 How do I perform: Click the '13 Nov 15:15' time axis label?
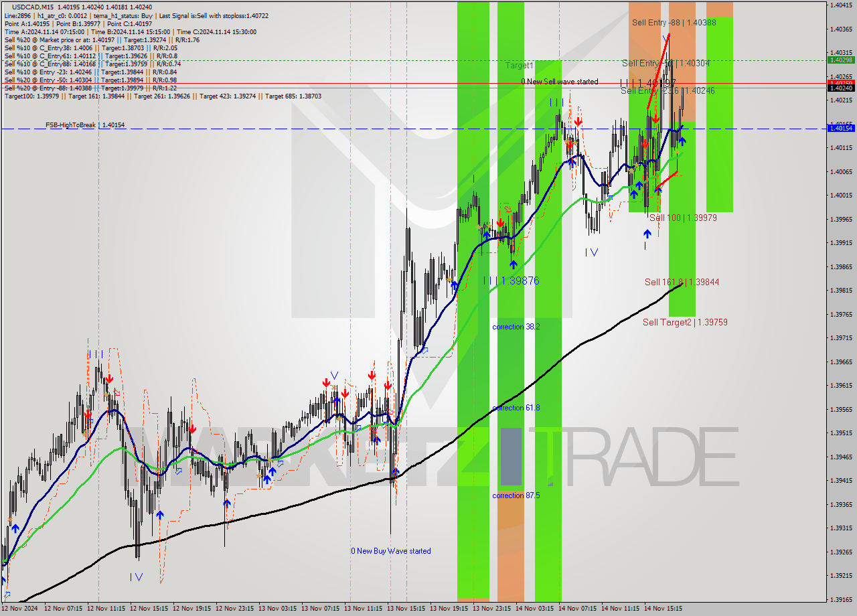point(406,609)
